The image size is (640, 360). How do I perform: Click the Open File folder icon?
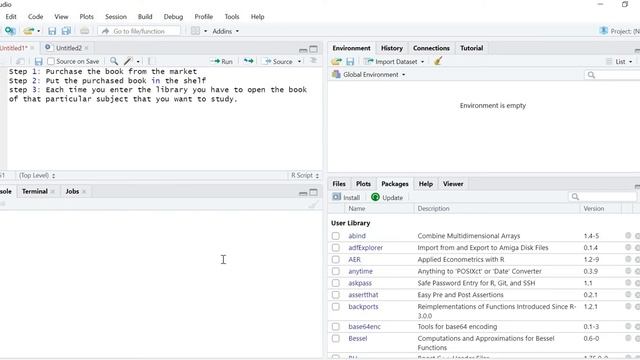pos(28,31)
